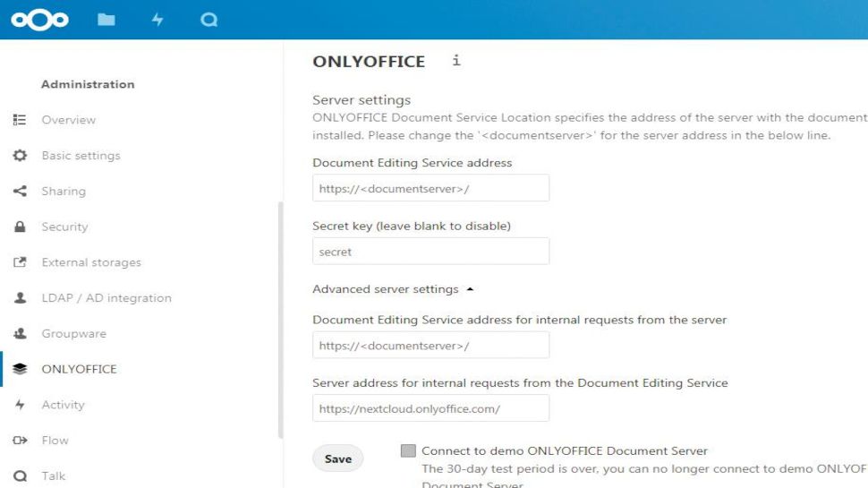Select ONLYOFFICE in the sidebar

(79, 369)
